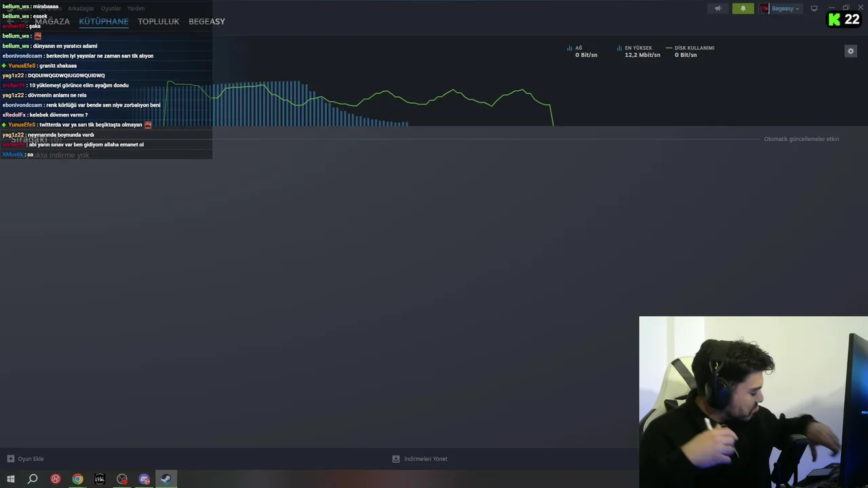
Task: Select the AĞ network speed stat
Action: [583, 52]
